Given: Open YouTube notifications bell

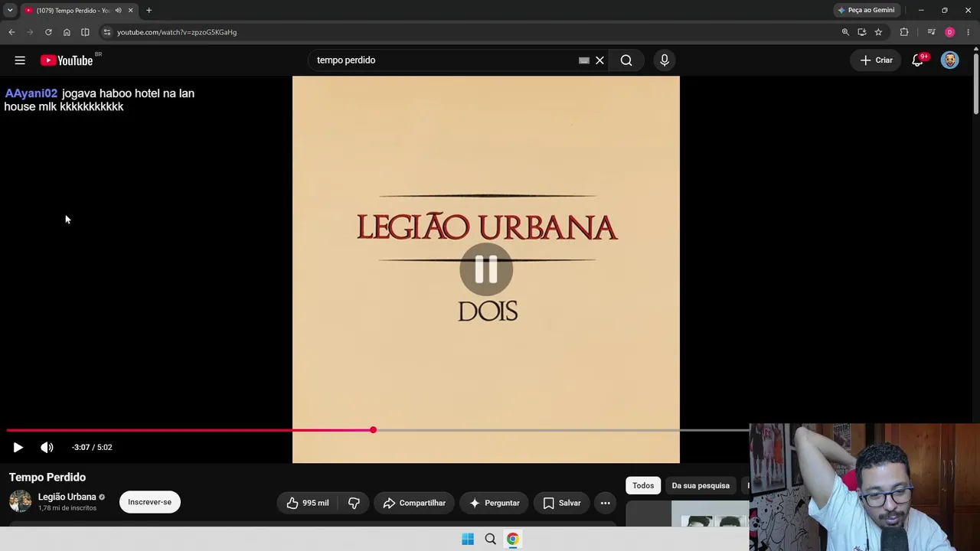Looking at the screenshot, I should coord(918,60).
